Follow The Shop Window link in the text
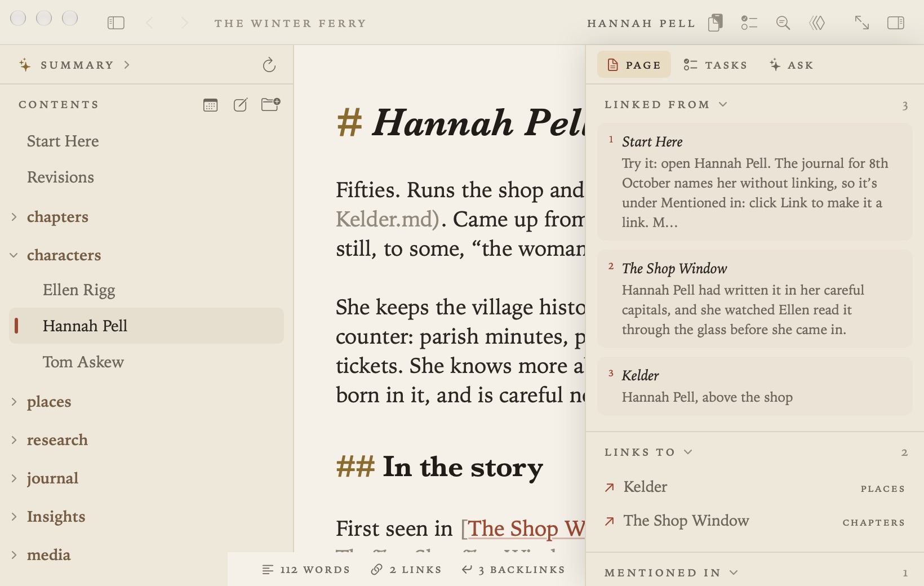Image resolution: width=924 pixels, height=586 pixels. (526, 529)
